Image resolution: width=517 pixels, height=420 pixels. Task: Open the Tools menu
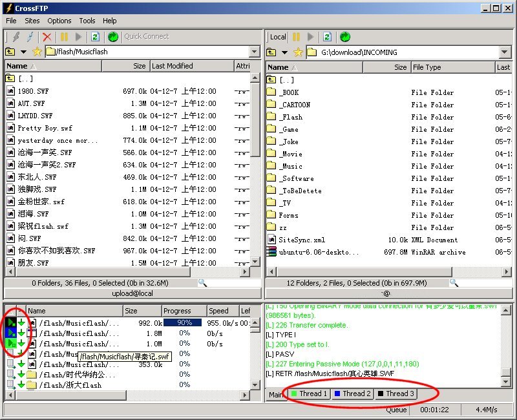pyautogui.click(x=87, y=21)
